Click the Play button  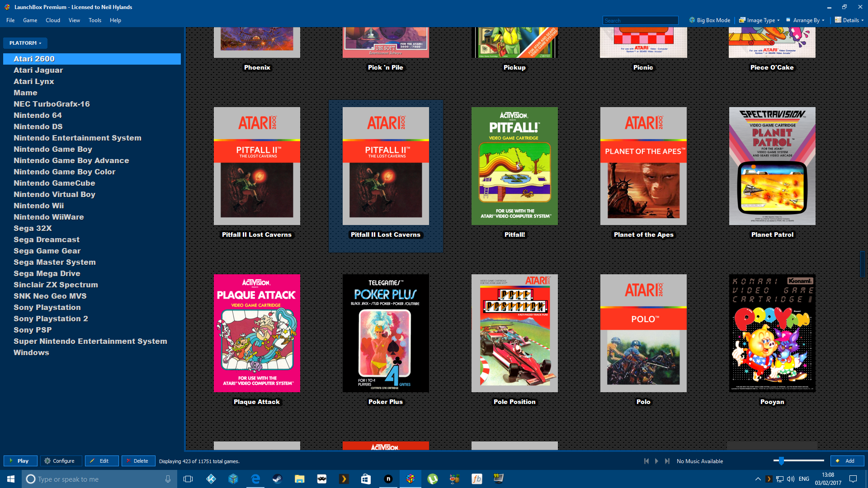[20, 461]
